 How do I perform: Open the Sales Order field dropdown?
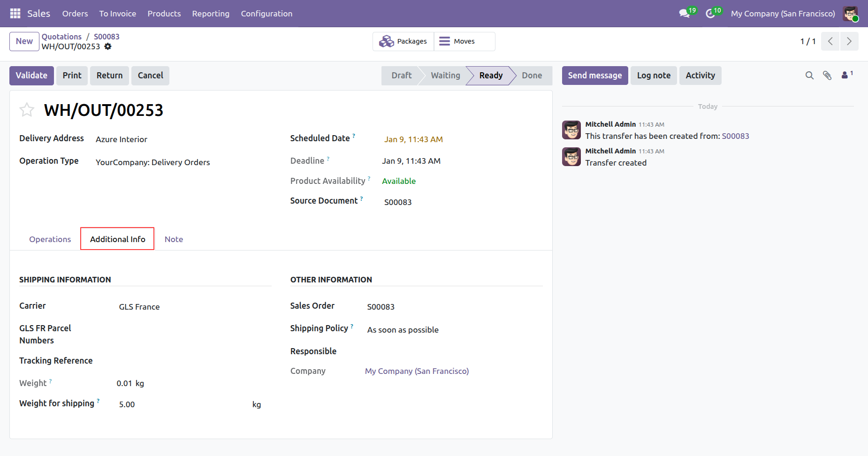(454, 307)
